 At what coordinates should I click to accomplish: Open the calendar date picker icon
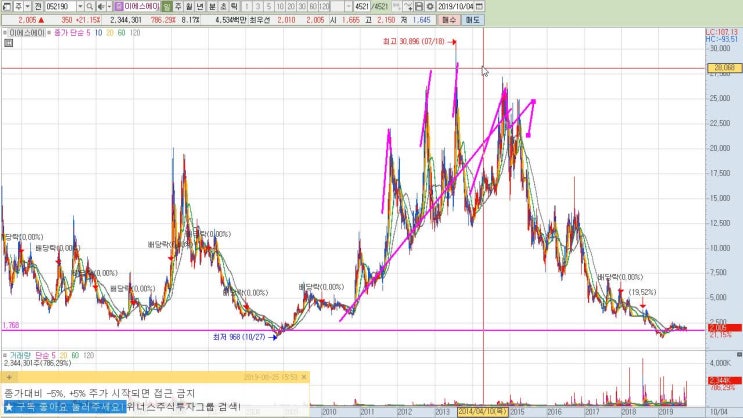click(x=479, y=7)
